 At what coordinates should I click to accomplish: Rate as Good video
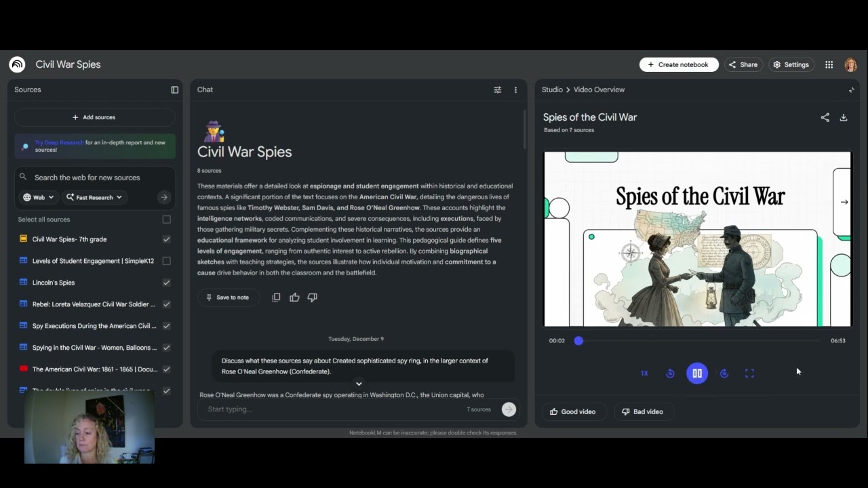[573, 411]
